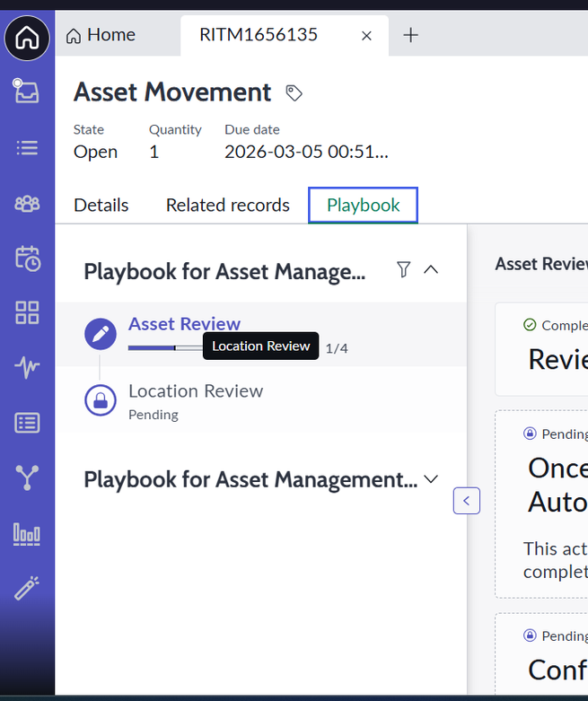Click the Home icon in the sidebar

coord(27,39)
